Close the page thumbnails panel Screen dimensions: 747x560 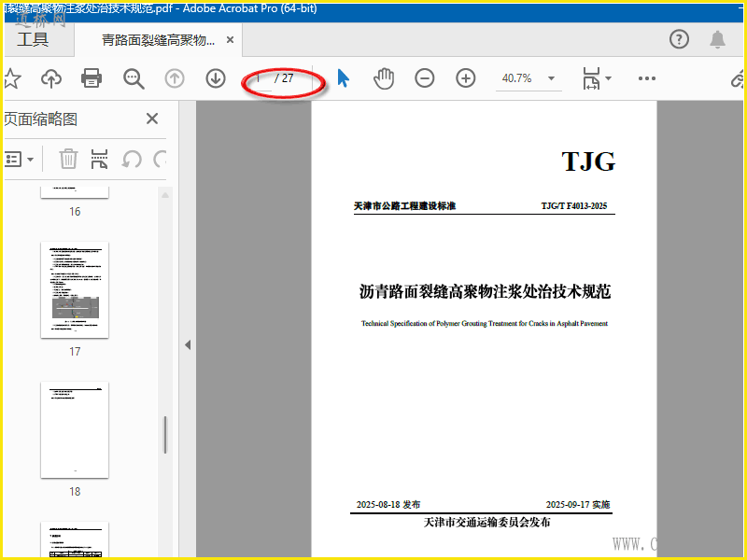(x=152, y=119)
